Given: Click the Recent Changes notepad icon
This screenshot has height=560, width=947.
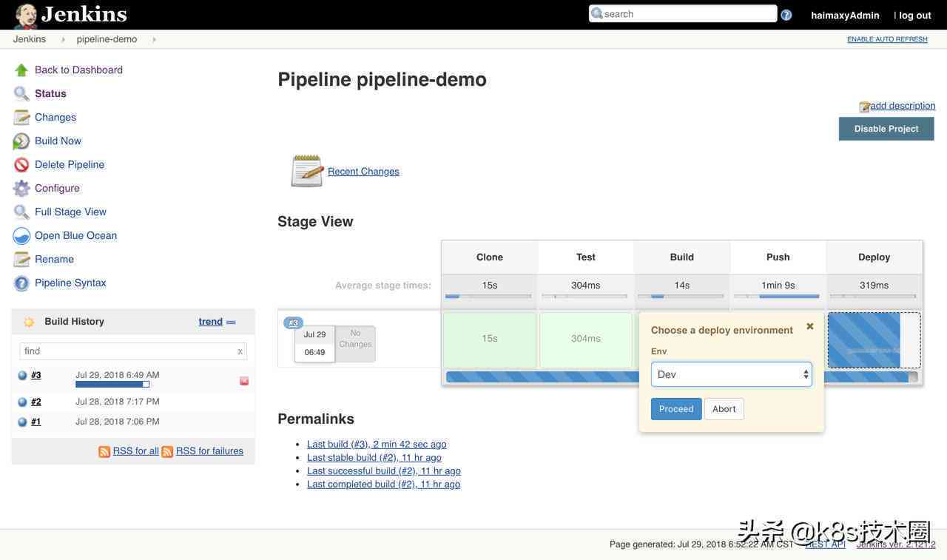Looking at the screenshot, I should pos(307,171).
